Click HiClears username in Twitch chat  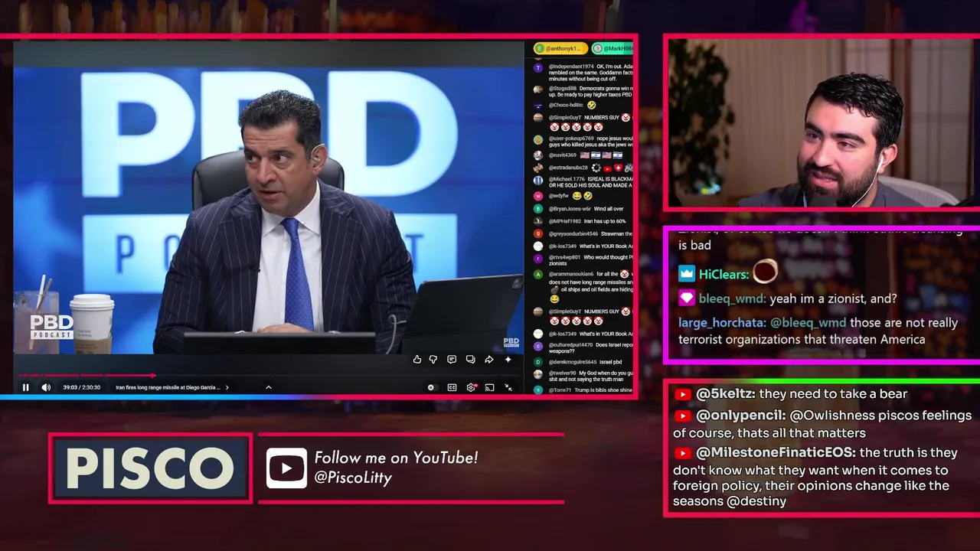coord(724,274)
